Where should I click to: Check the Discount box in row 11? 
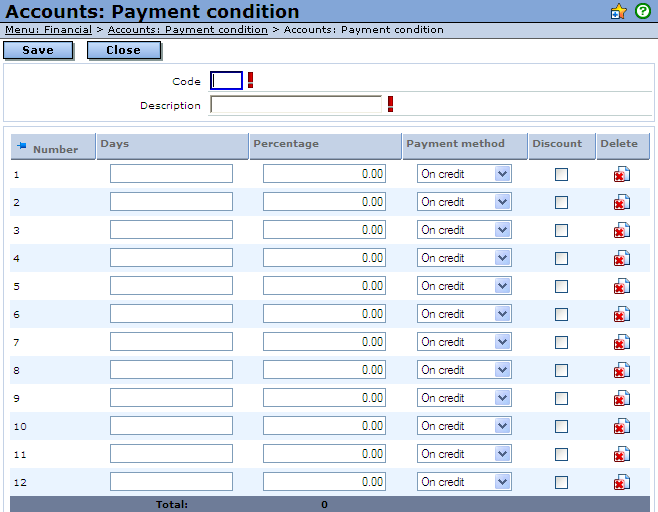point(561,454)
